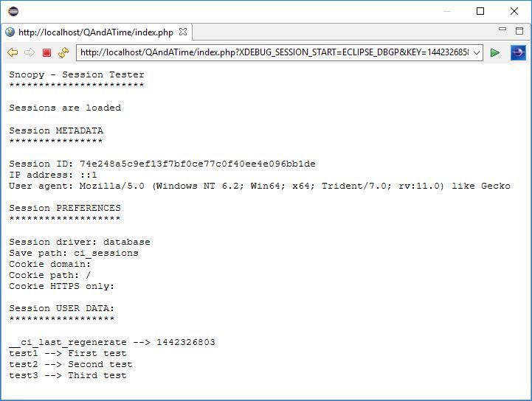The height and width of the screenshot is (401, 532).
Task: Open the external web browser icon
Action: click(x=518, y=52)
